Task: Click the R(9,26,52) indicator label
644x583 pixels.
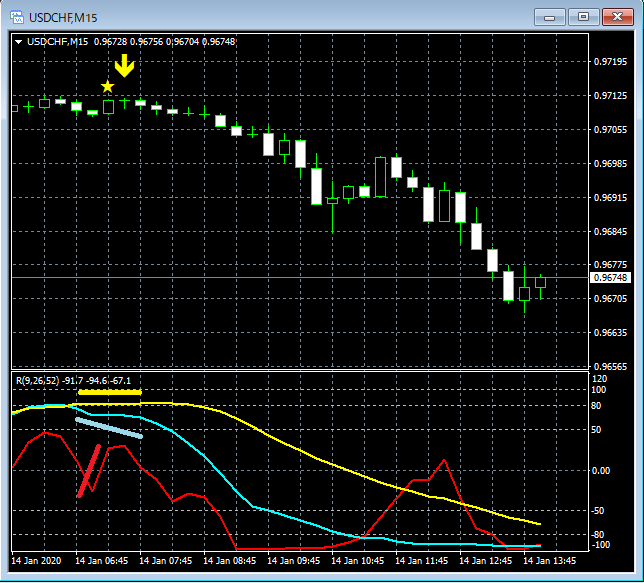Action: [x=37, y=381]
